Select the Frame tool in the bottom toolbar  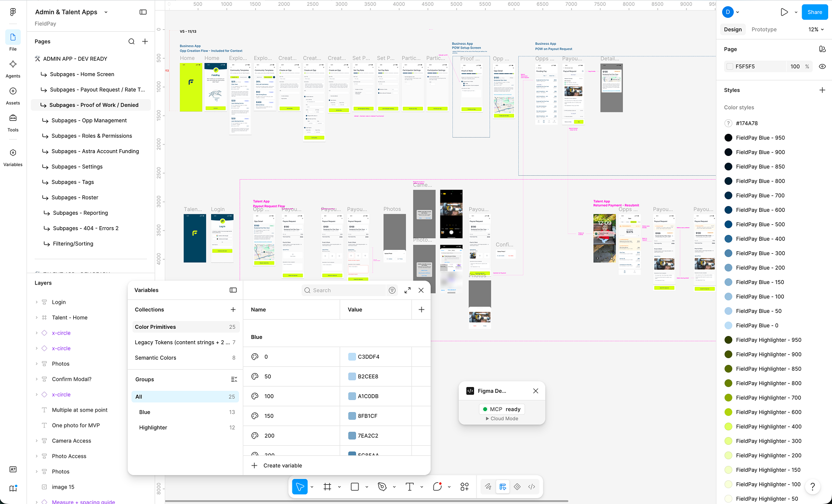[x=328, y=487]
